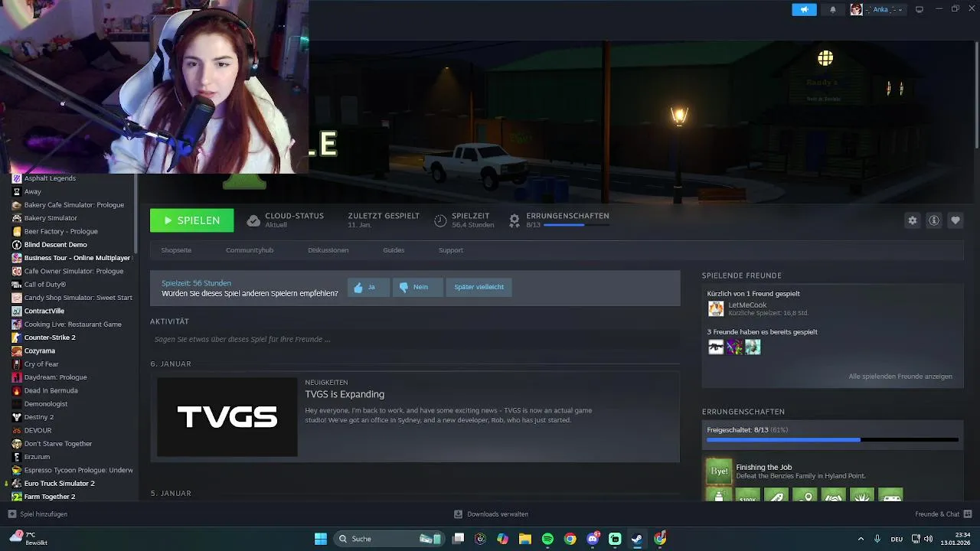Open the Support tab
This screenshot has height=551, width=980.
(x=451, y=250)
